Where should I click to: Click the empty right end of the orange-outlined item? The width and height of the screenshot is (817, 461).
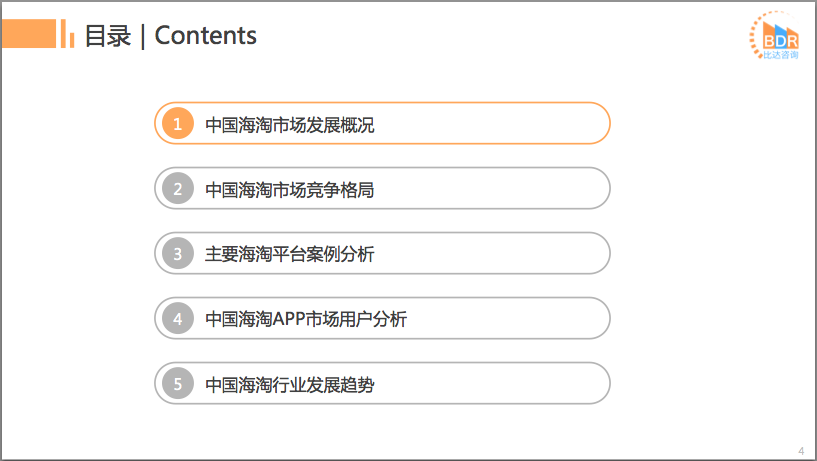click(560, 124)
